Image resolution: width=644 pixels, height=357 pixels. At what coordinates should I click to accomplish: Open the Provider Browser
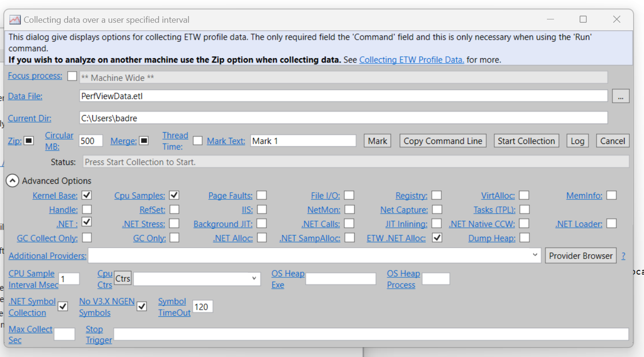(581, 255)
